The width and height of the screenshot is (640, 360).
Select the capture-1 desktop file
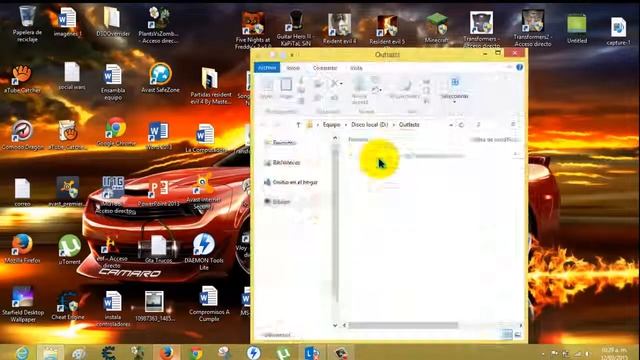[618, 31]
